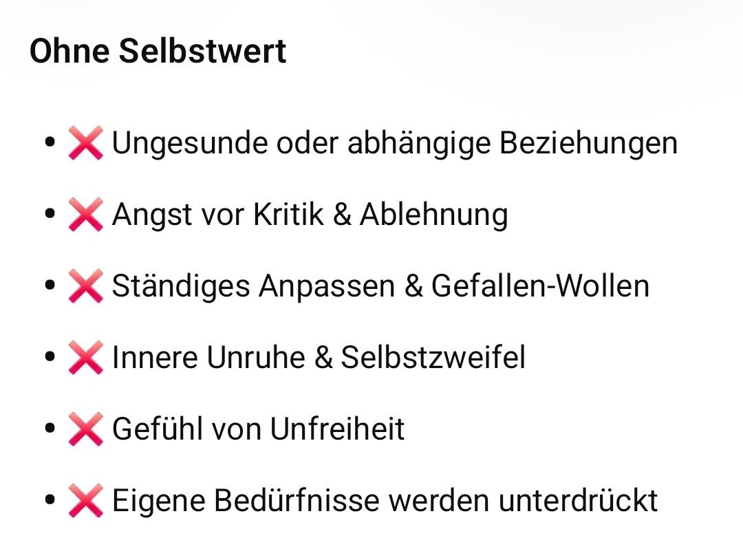Click the word "Selbstwert" in the heading
The image size is (743, 560).
click(202, 52)
